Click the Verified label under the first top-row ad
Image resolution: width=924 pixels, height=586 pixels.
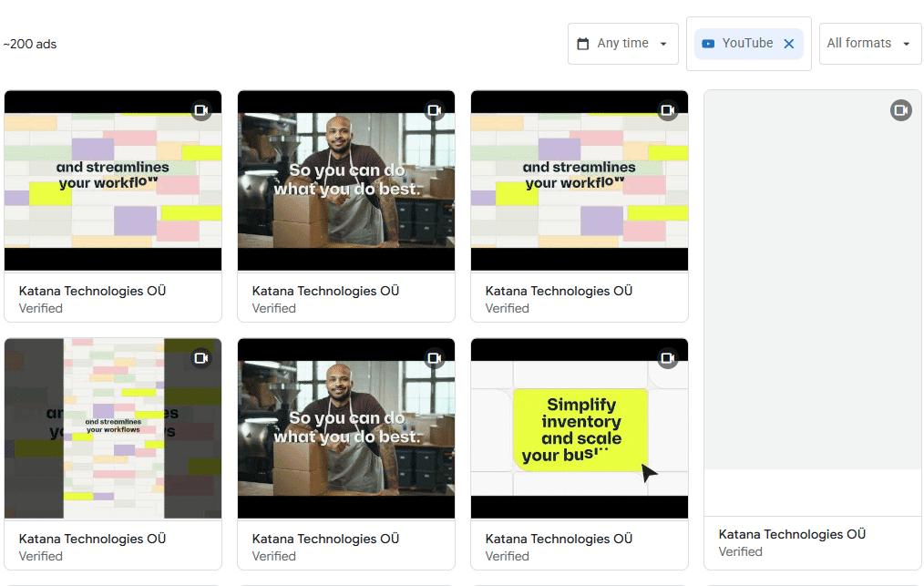(x=41, y=308)
